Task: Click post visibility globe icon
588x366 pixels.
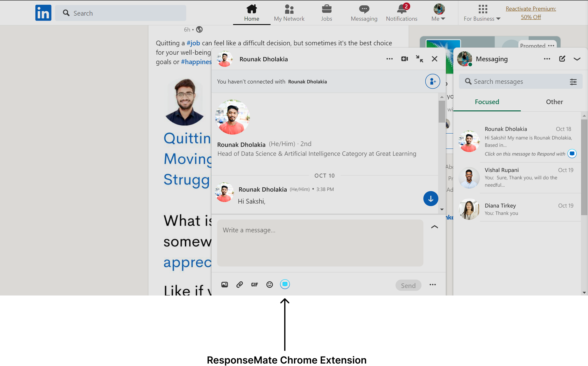Action: tap(199, 29)
